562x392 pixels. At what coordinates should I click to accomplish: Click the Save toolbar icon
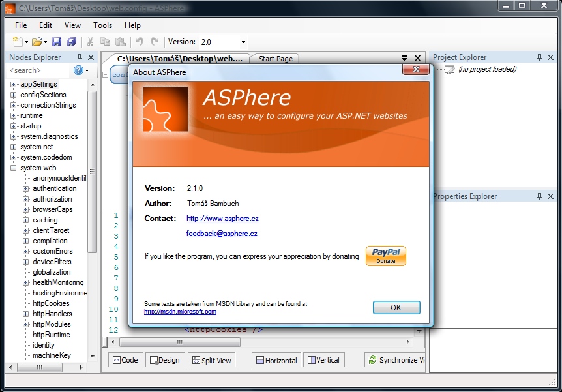(57, 42)
